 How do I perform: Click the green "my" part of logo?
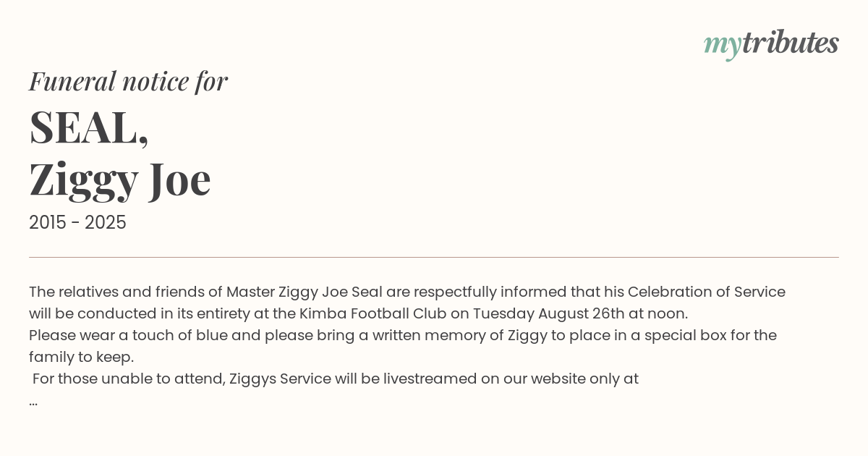point(722,46)
